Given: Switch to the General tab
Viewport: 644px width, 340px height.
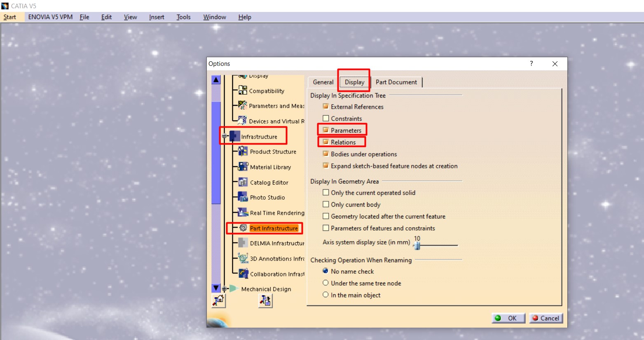Looking at the screenshot, I should (323, 82).
